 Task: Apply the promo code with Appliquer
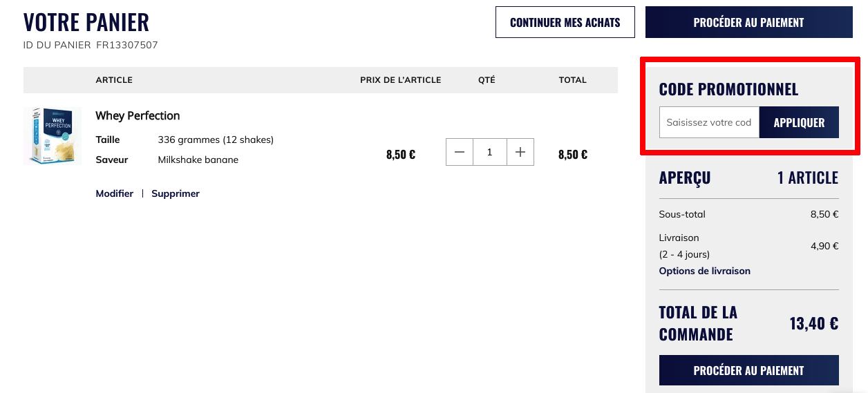click(799, 122)
